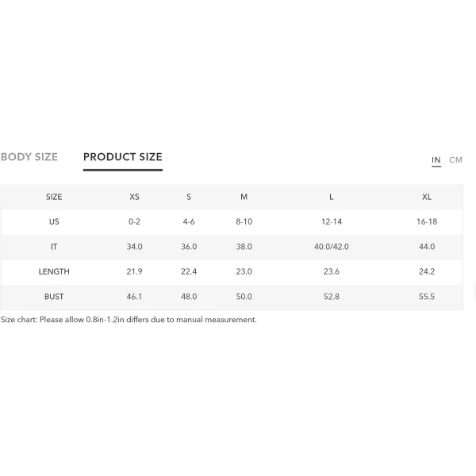Click the 55.5 bust value for XL
The height and width of the screenshot is (476, 476).
click(427, 297)
